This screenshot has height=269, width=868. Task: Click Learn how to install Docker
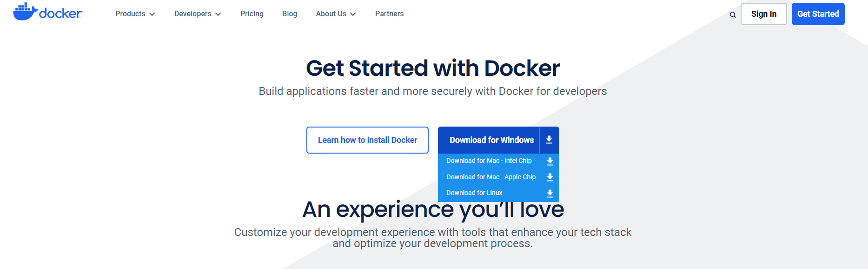coord(367,140)
